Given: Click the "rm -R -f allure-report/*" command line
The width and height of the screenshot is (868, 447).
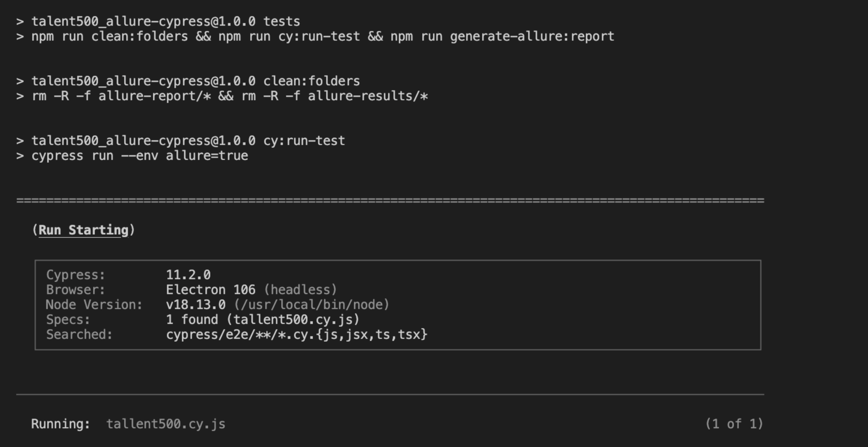Looking at the screenshot, I should coord(121,96).
